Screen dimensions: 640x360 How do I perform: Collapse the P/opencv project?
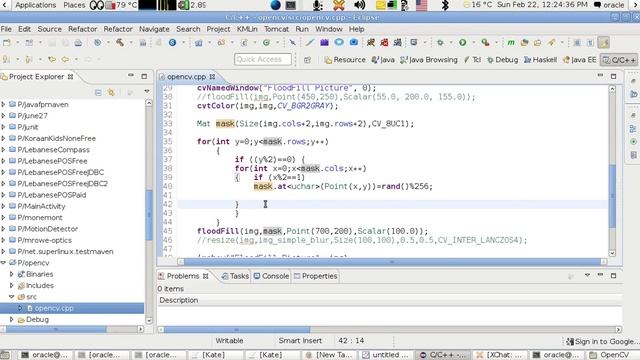click(4, 262)
